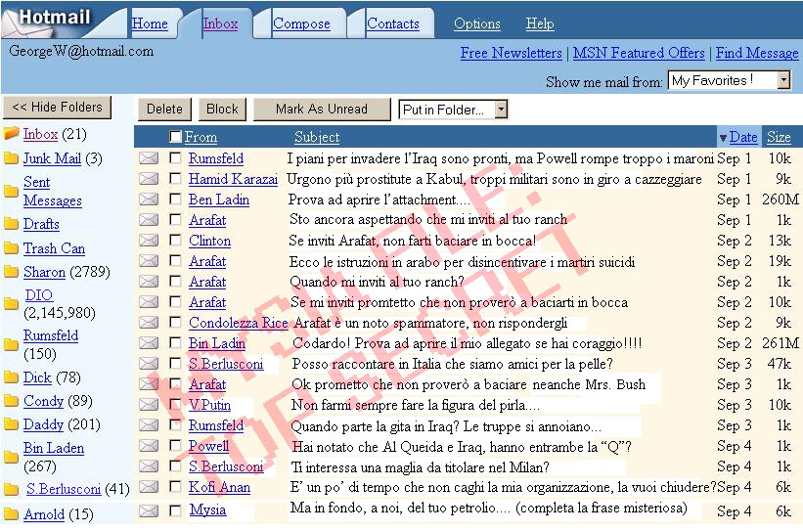Viewport: 803px width, 532px height.
Task: Check the box for Ben Ladin's 260M message
Action: tap(175, 199)
